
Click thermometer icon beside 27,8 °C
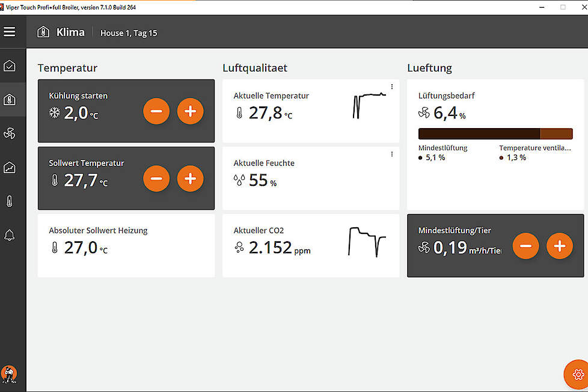[x=239, y=113]
